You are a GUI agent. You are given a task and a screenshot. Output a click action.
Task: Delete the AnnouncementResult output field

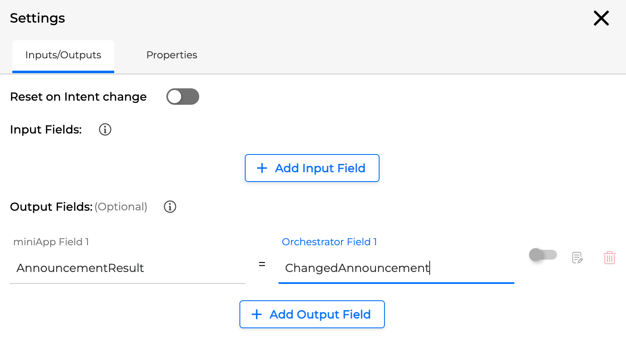pyautogui.click(x=610, y=258)
